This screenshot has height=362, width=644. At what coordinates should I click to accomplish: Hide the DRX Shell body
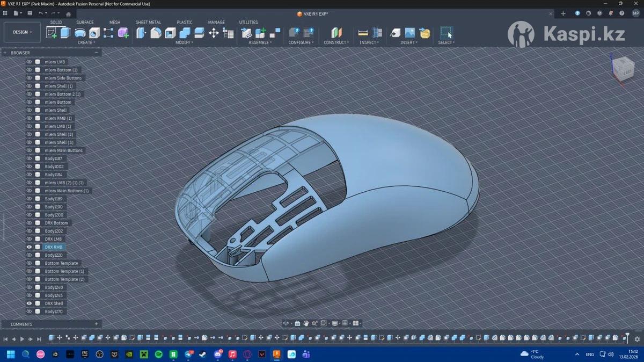(x=30, y=303)
